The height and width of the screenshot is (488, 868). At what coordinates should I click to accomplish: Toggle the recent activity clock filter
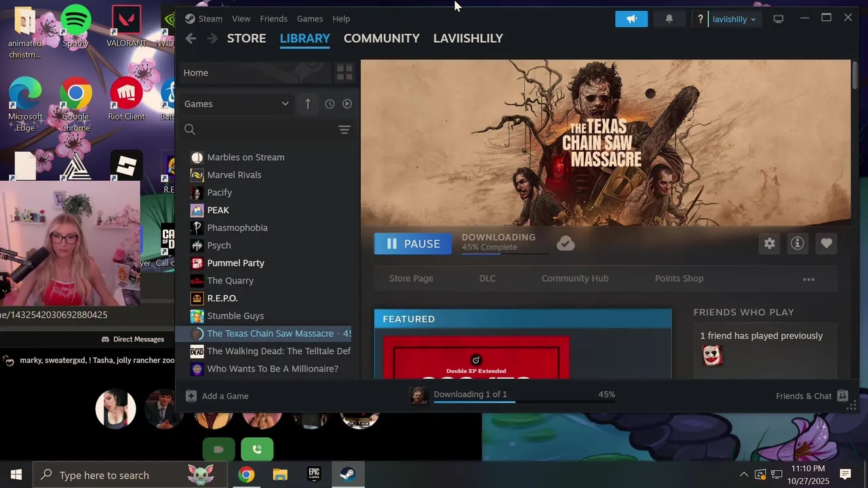330,104
